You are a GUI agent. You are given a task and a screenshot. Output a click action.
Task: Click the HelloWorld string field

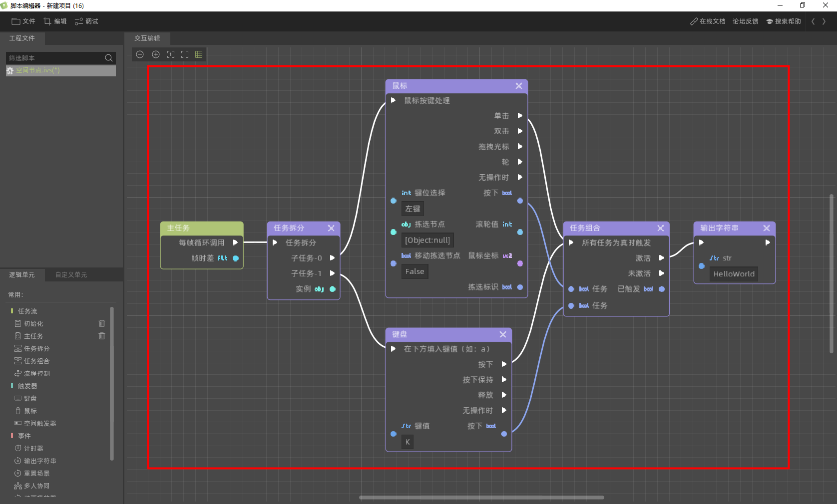pos(734,273)
